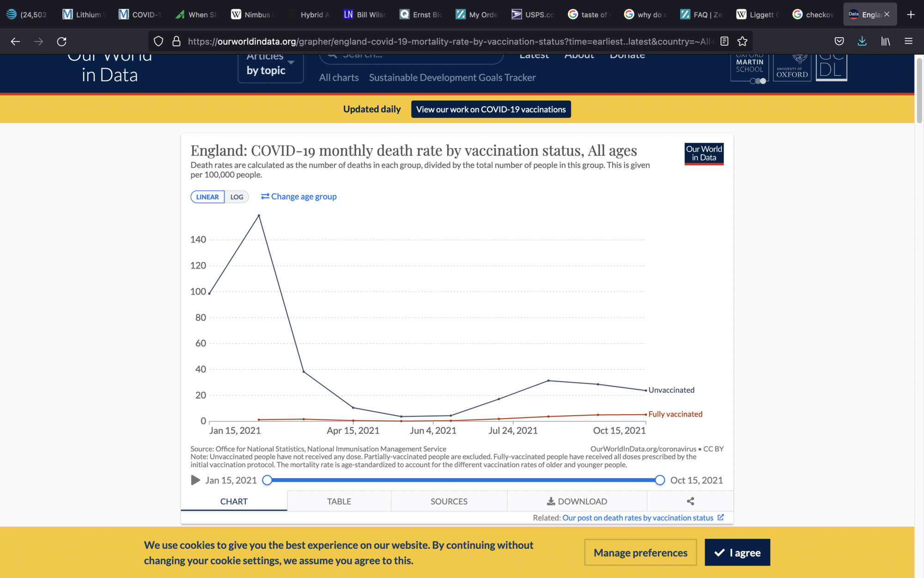
Task: Select the LINEAR scale option
Action: coord(207,197)
